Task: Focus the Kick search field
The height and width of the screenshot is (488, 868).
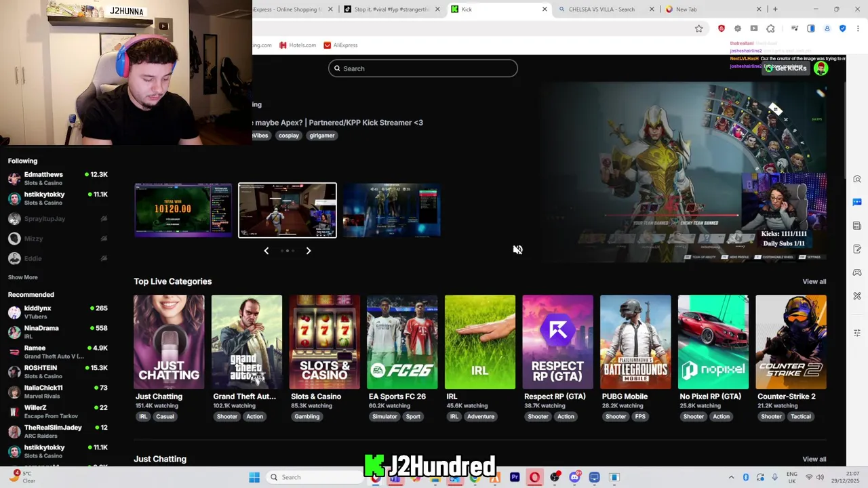Action: click(x=423, y=68)
